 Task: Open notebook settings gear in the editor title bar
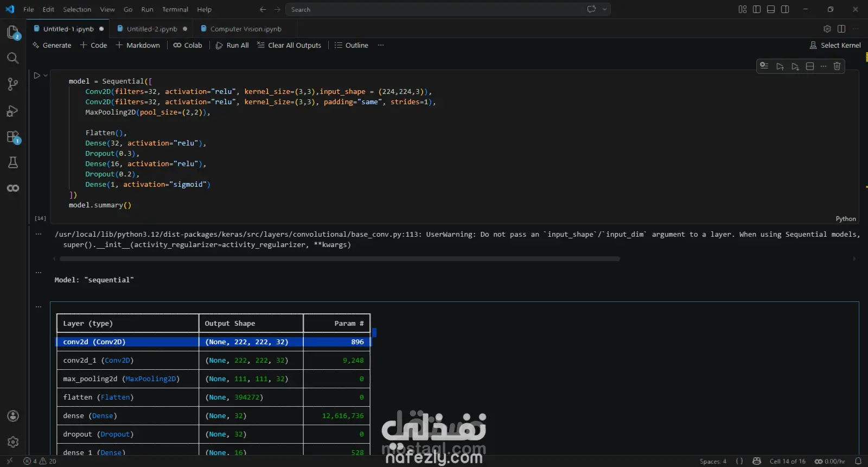[827, 29]
